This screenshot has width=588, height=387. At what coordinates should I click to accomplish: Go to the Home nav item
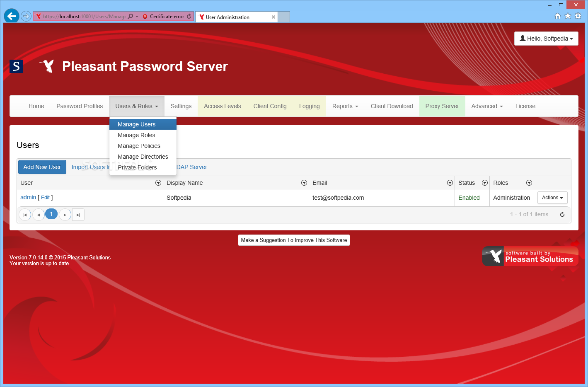(36, 106)
